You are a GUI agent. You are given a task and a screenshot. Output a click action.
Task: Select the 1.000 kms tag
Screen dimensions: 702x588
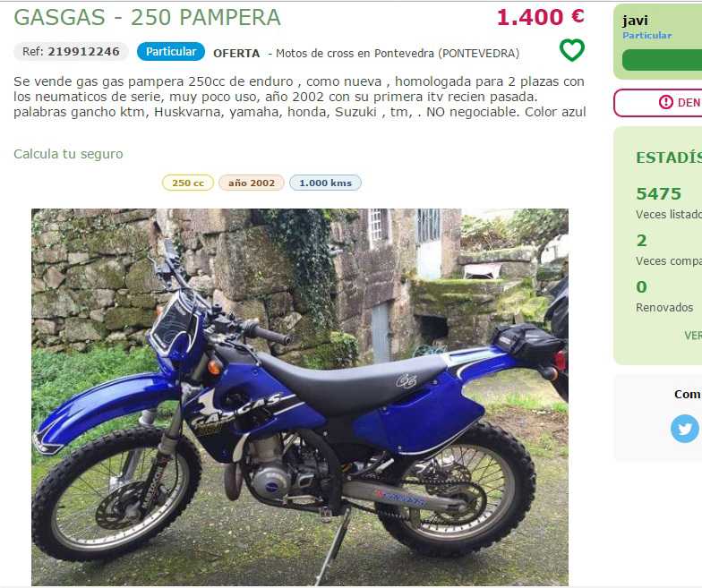pyautogui.click(x=326, y=183)
